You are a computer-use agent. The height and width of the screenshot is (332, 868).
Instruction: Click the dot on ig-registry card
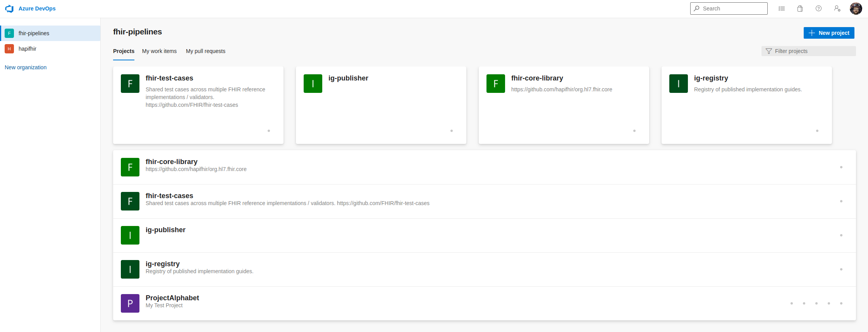coord(817,131)
